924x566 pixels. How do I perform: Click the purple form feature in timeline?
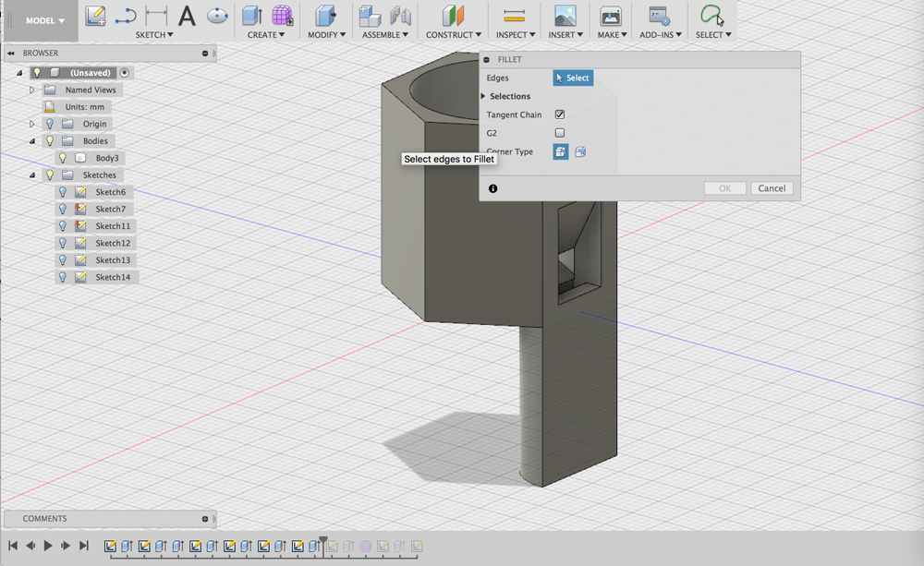[x=365, y=547]
